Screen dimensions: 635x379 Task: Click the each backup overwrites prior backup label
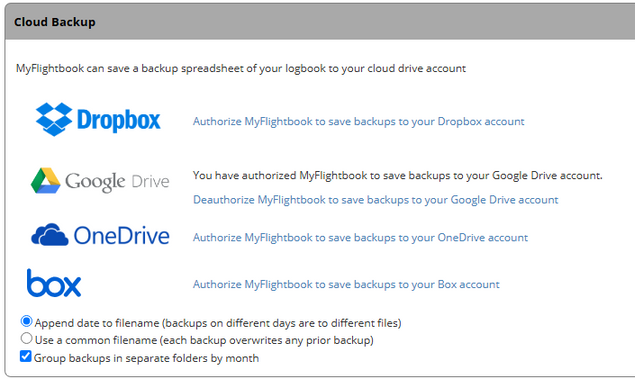tap(204, 340)
